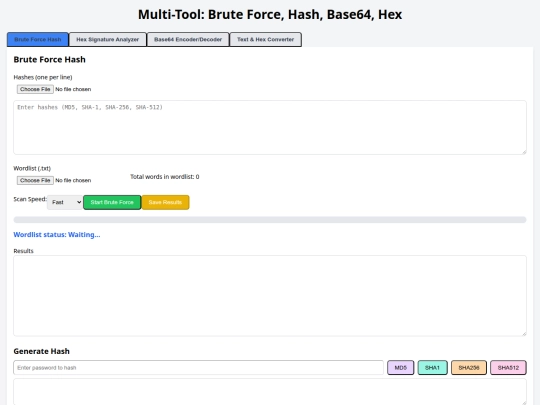Generate an MD5 hash
540x405 pixels.
coord(401,367)
